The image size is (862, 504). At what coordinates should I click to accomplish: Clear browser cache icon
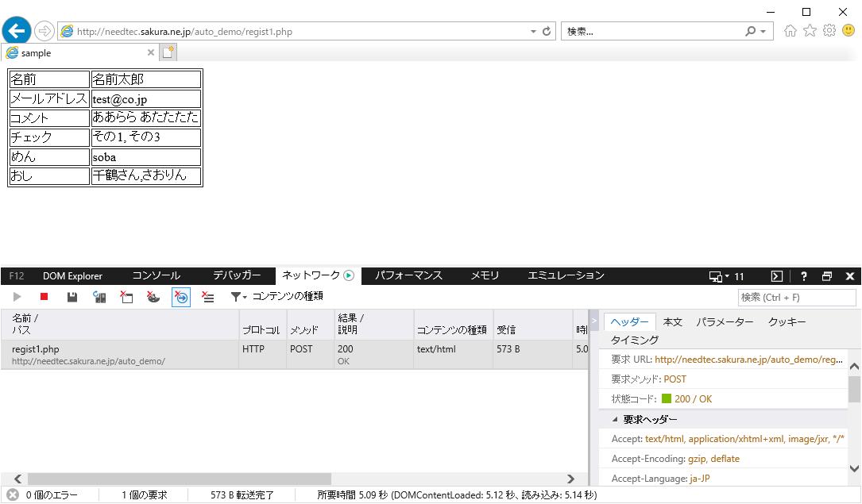[x=126, y=297]
